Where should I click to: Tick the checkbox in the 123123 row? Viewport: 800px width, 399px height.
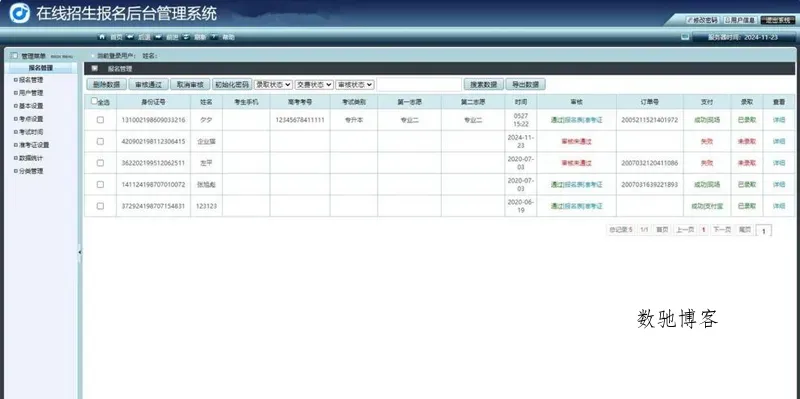(x=100, y=206)
